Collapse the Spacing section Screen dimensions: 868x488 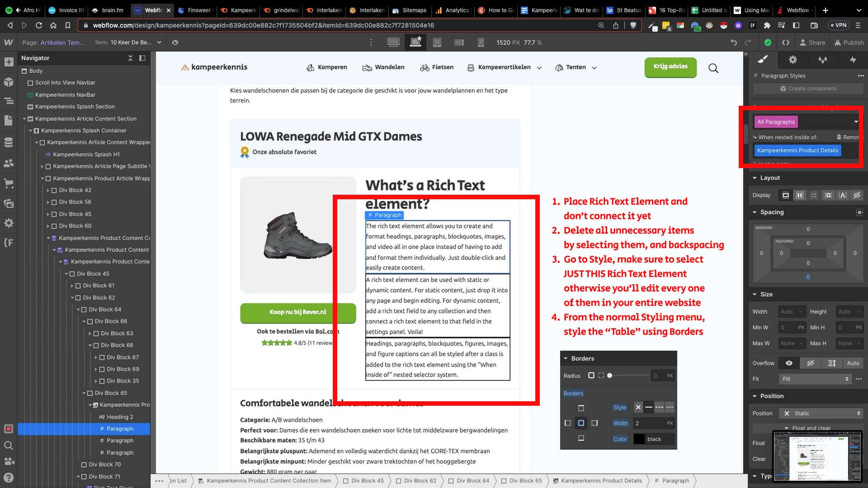(x=755, y=212)
